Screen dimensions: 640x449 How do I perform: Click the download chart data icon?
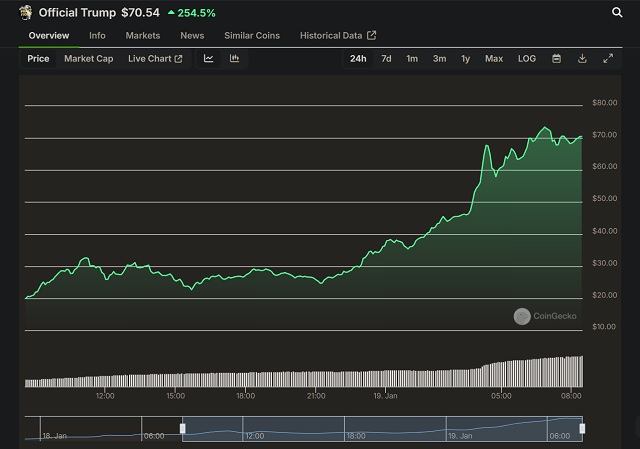[582, 59]
